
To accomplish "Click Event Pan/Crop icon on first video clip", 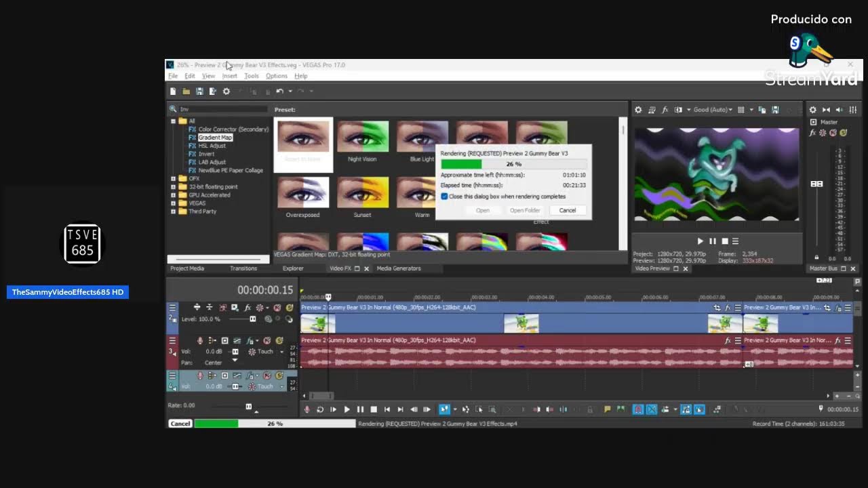I will tap(717, 308).
